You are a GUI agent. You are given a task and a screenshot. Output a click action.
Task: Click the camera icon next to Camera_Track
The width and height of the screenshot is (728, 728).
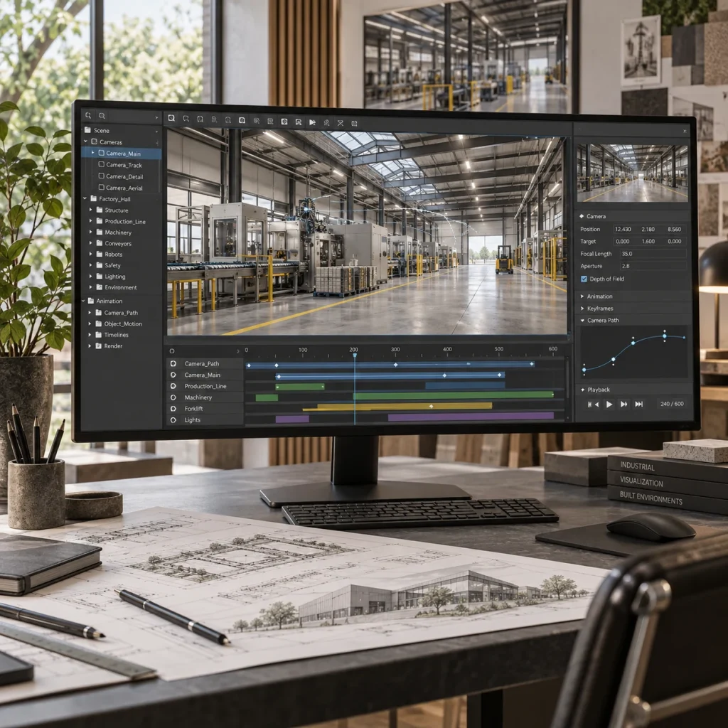(101, 164)
